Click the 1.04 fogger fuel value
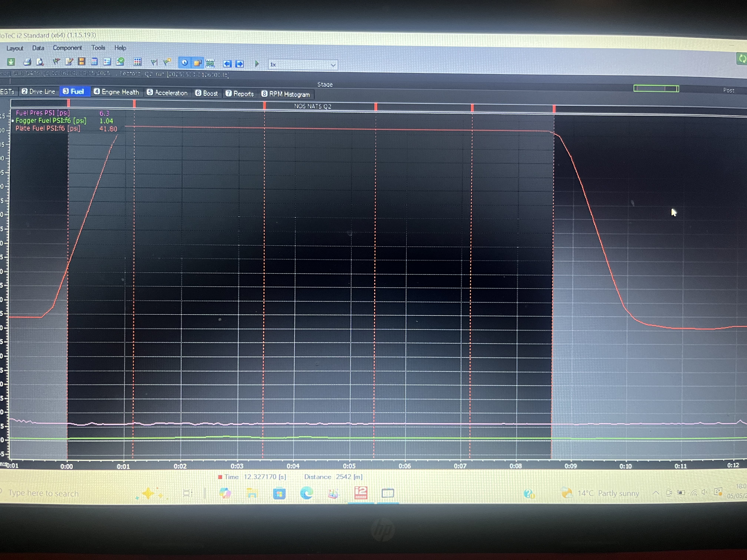Image resolution: width=747 pixels, height=560 pixels. point(106,121)
